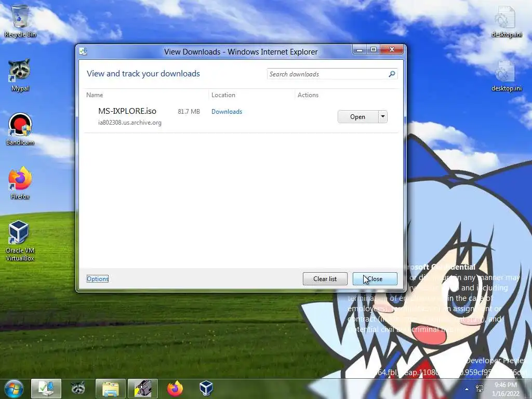
Task: Launch Firefox from the taskbar
Action: pos(175,389)
